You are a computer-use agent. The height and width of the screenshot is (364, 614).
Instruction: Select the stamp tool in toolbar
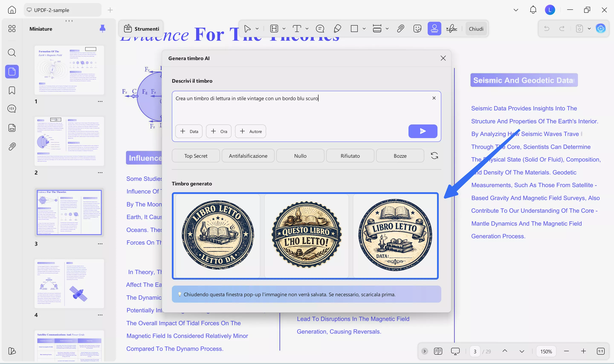(434, 29)
